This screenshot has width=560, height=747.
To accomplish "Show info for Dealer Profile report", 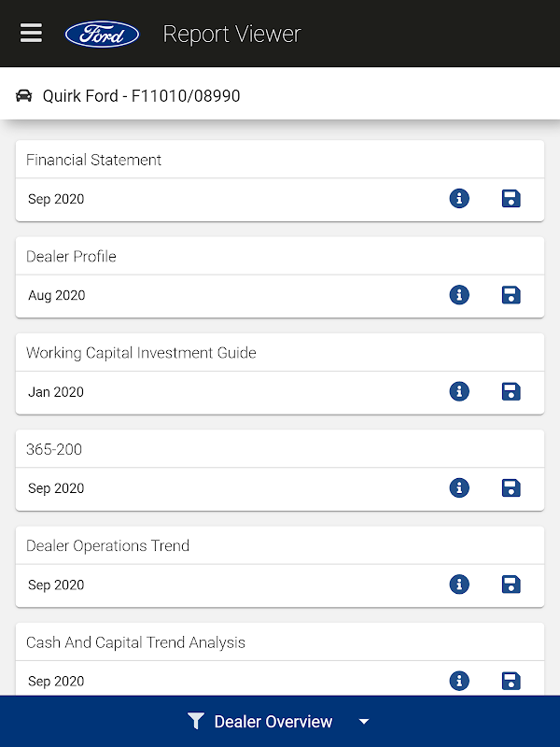I will 459,295.
